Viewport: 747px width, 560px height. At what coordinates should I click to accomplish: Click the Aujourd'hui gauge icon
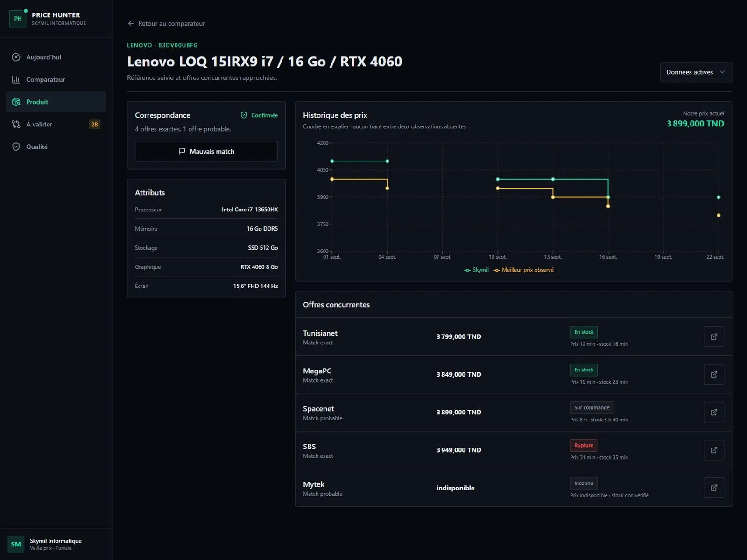click(x=16, y=57)
